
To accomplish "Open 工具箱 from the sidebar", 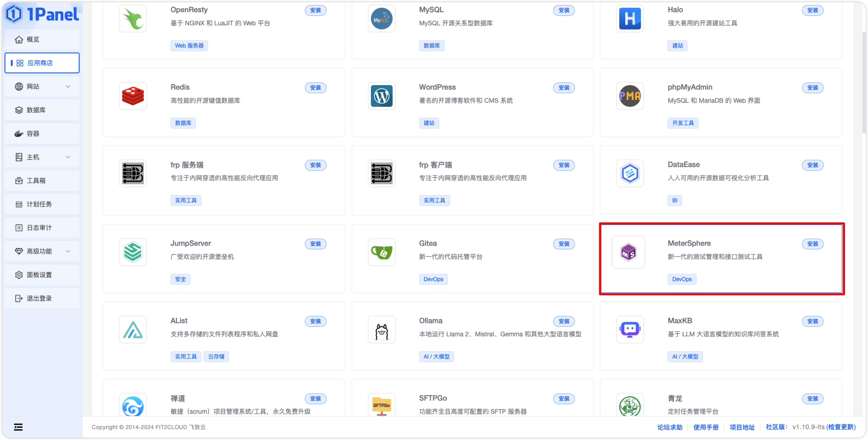I will [42, 181].
